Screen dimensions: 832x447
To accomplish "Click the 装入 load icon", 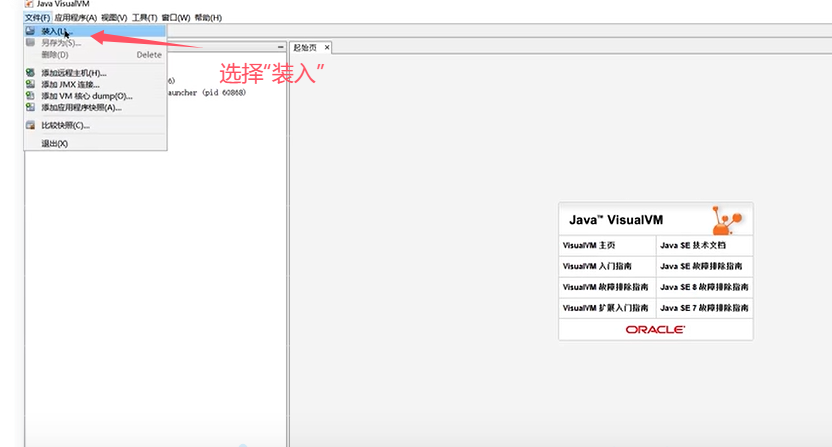I will coord(30,31).
